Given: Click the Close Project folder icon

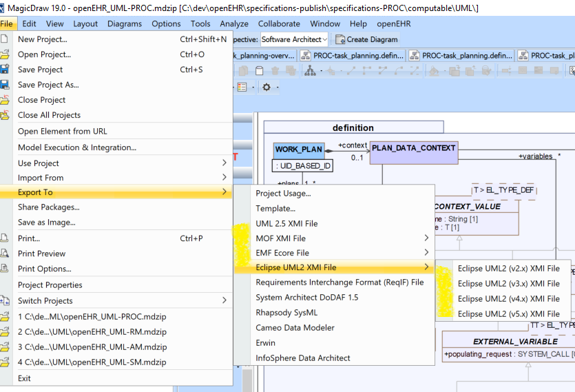Looking at the screenshot, I should point(5,99).
